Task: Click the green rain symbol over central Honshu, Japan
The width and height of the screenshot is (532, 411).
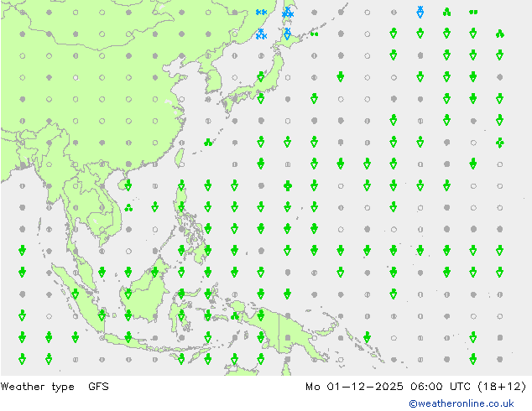Action: (261, 77)
